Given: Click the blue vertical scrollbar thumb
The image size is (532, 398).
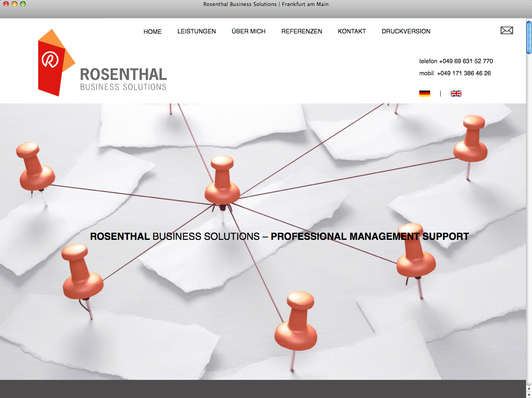Looking at the screenshot, I should pos(529,37).
